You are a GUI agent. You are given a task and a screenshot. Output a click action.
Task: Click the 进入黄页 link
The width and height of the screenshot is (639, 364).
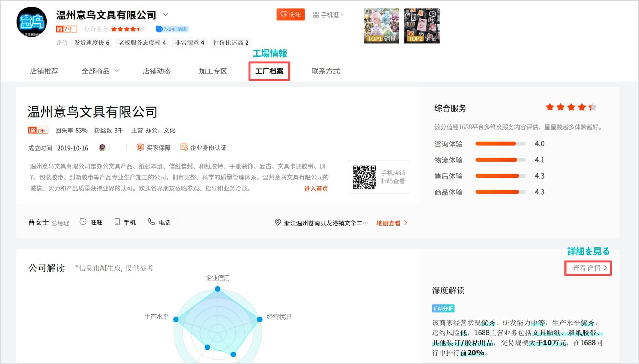(316, 189)
